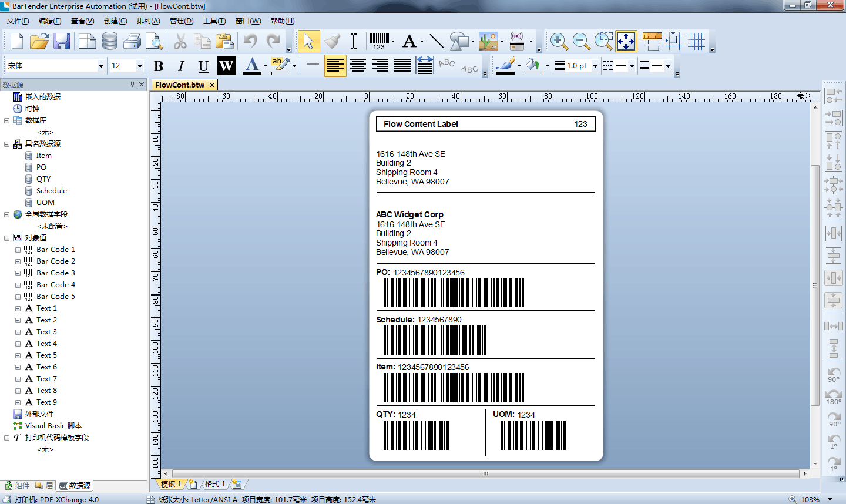Switch to the 格式 1 tab
The width and height of the screenshot is (846, 504).
pyautogui.click(x=214, y=484)
